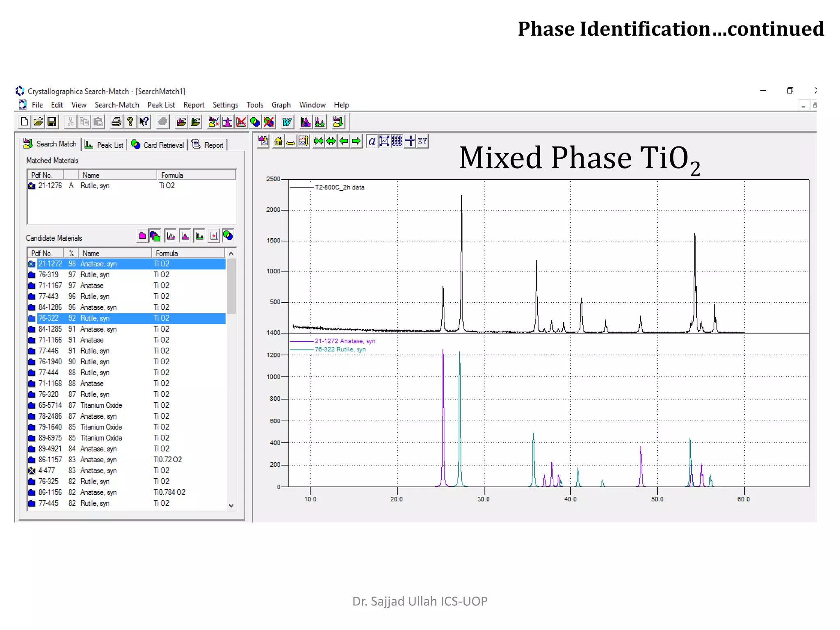Click the graph zoom-in horizontal arrows icon
Viewport: 840px width, 630px height.
[318, 141]
